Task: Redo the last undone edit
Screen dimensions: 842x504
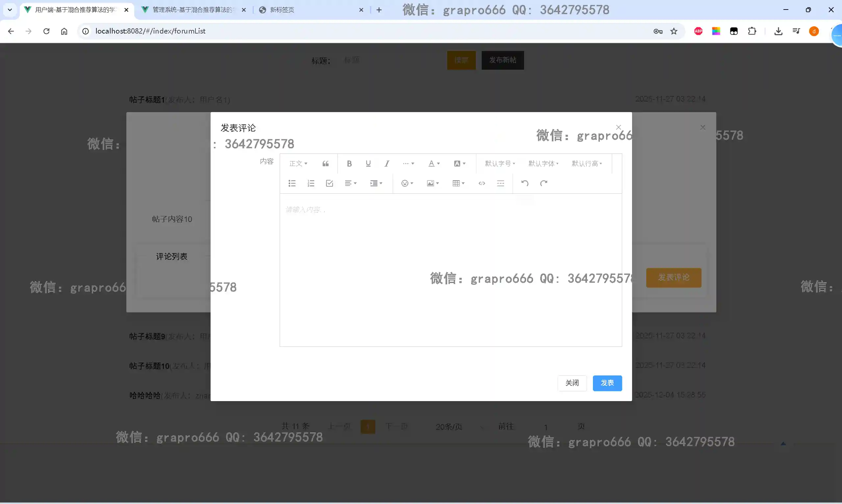Action: pyautogui.click(x=544, y=183)
